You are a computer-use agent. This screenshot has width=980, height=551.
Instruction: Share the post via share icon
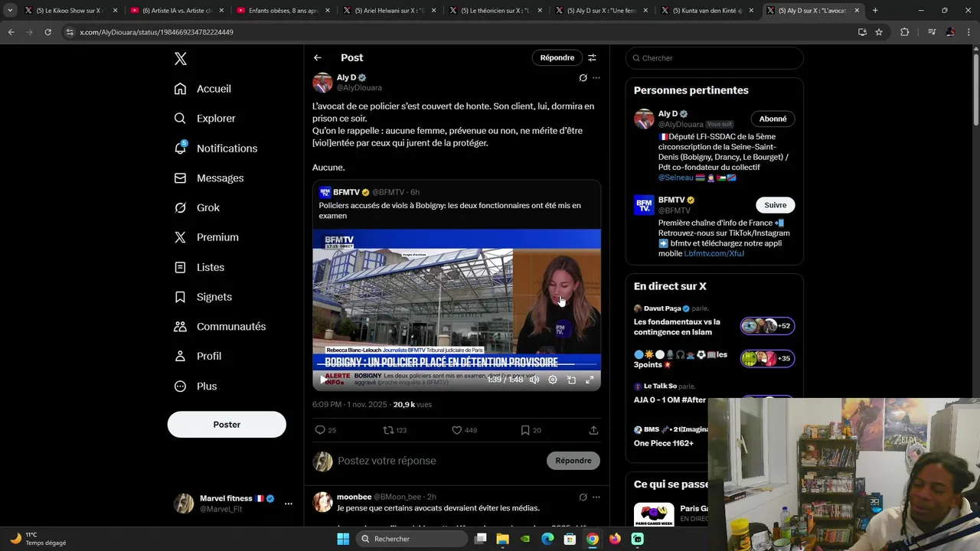point(593,430)
